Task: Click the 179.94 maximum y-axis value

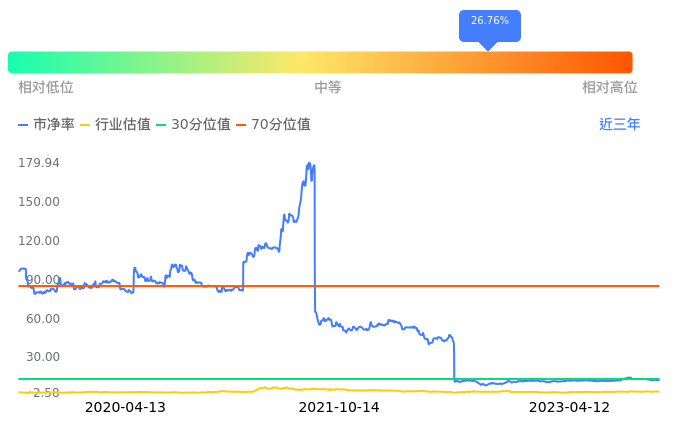Action: pyautogui.click(x=39, y=163)
